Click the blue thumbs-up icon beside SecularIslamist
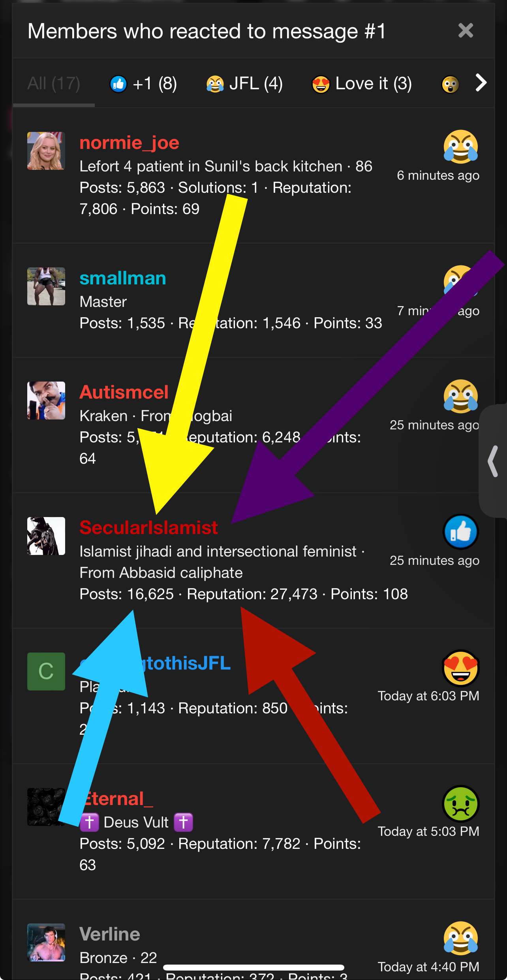Viewport: 507px width, 980px height. tap(460, 532)
